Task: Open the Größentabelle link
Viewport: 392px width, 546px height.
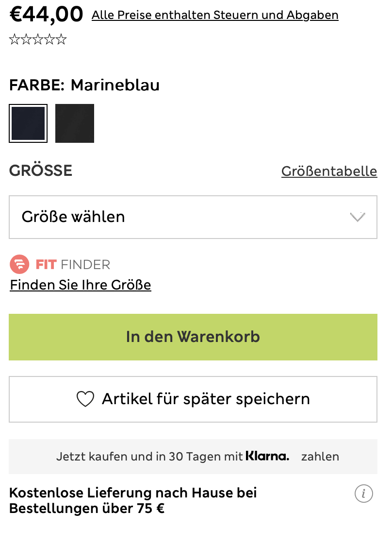Action: pos(329,171)
